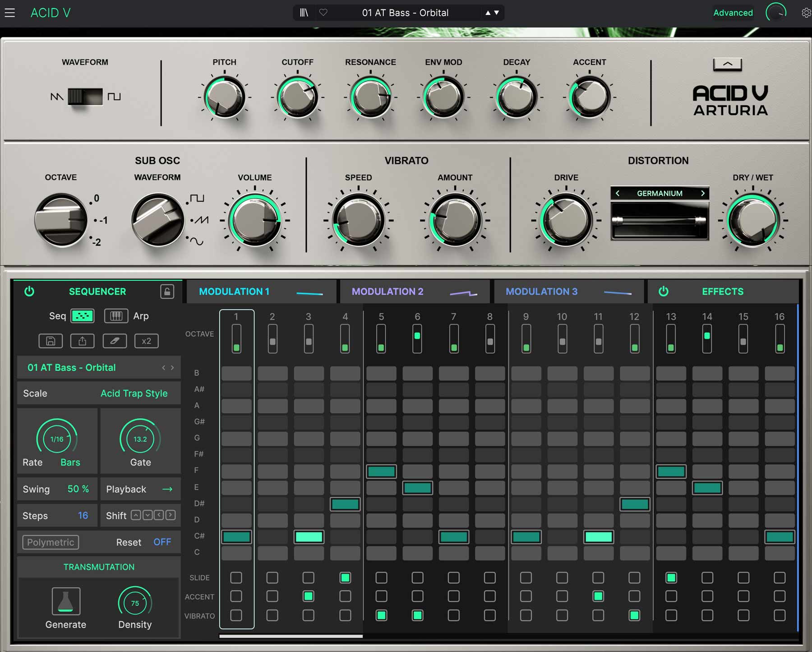Select Seq mode pattern icon
812x652 pixels.
pyautogui.click(x=83, y=316)
